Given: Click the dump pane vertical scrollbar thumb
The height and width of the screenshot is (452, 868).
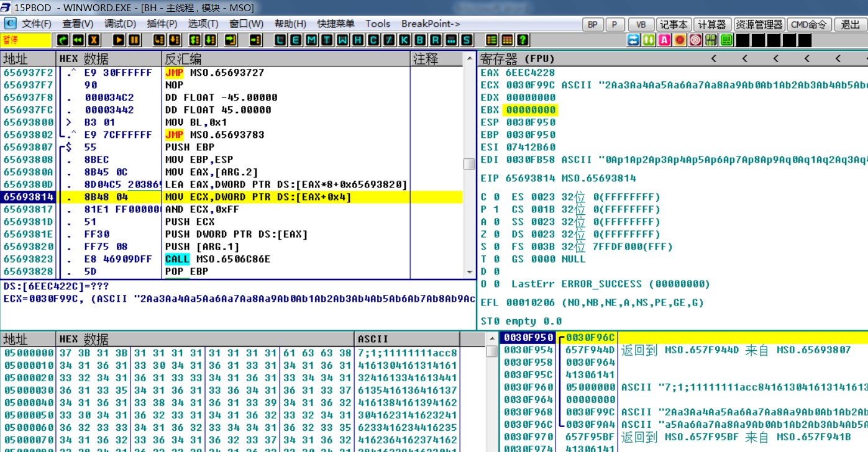Looking at the screenshot, I should [x=491, y=351].
